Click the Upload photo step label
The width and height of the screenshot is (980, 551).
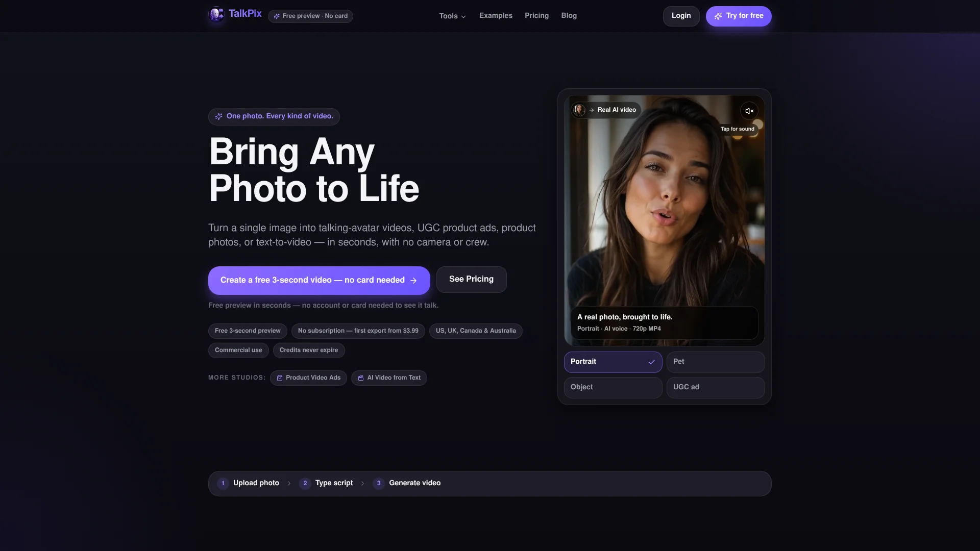point(256,483)
